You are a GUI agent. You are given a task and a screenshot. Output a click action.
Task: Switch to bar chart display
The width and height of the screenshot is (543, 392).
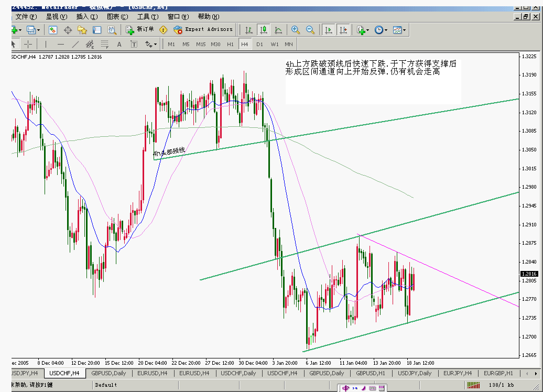(x=248, y=30)
